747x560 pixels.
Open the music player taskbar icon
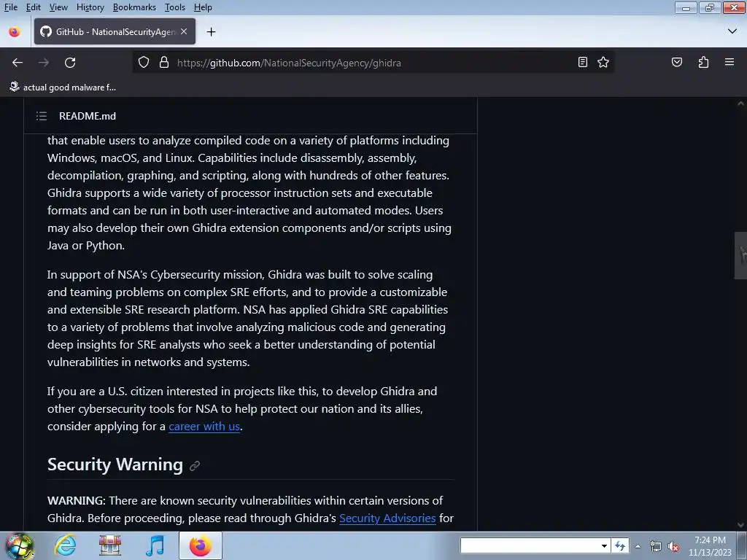tap(155, 545)
